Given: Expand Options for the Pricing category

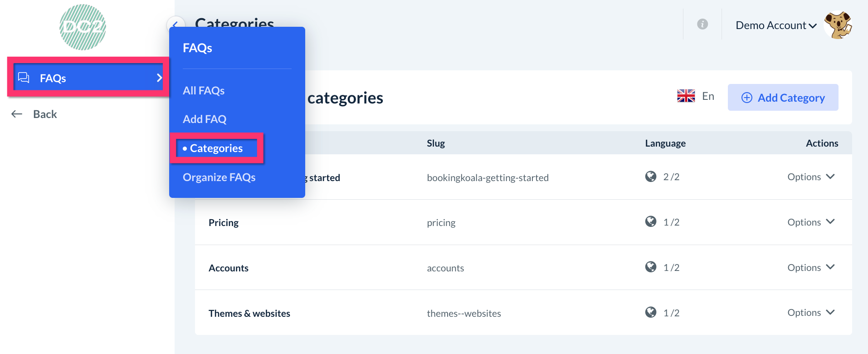Looking at the screenshot, I should click(x=810, y=222).
